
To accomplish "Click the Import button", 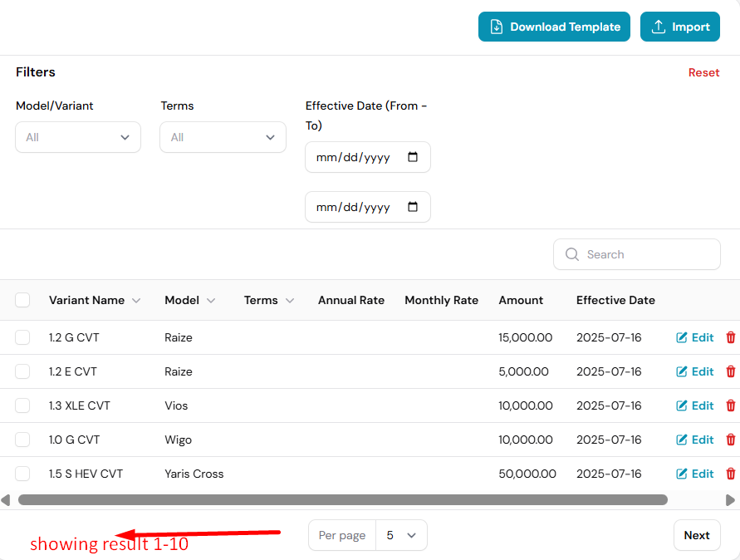I will coord(680,27).
